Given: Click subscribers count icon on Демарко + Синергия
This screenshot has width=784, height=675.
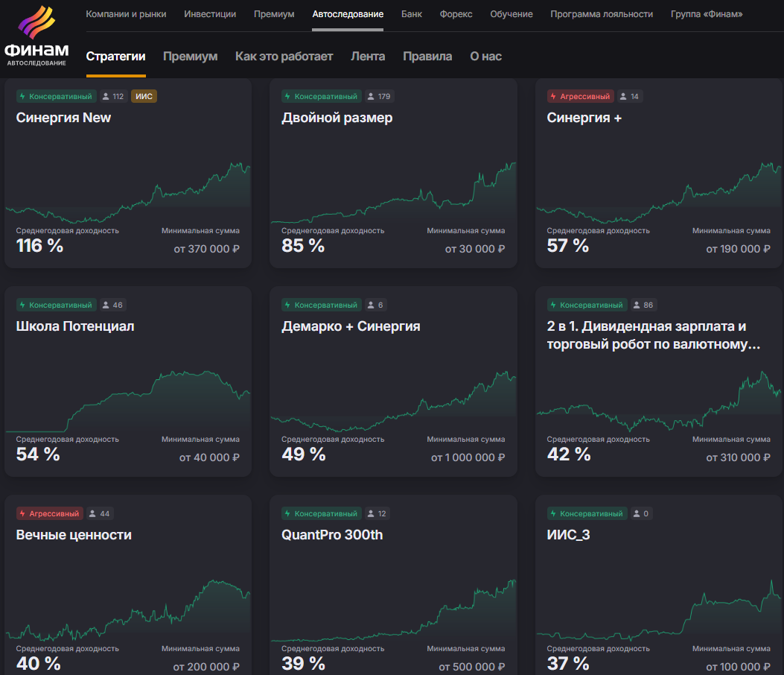Looking at the screenshot, I should [x=371, y=305].
